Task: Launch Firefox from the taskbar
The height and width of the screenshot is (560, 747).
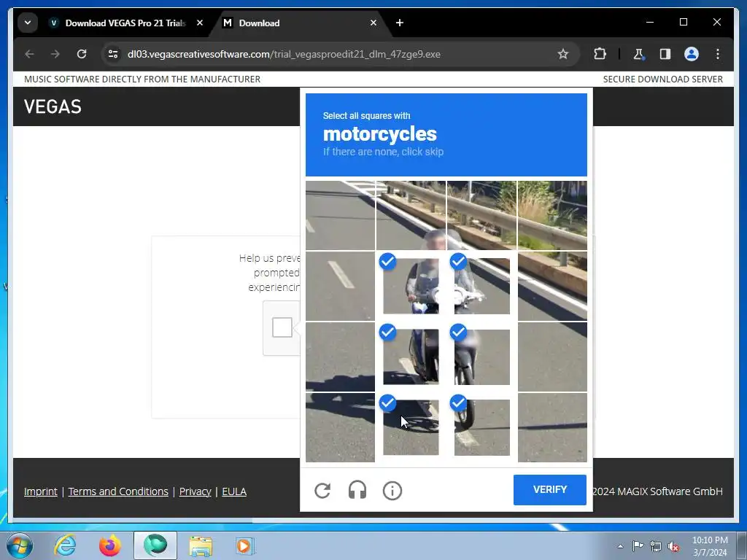Action: coord(109,545)
